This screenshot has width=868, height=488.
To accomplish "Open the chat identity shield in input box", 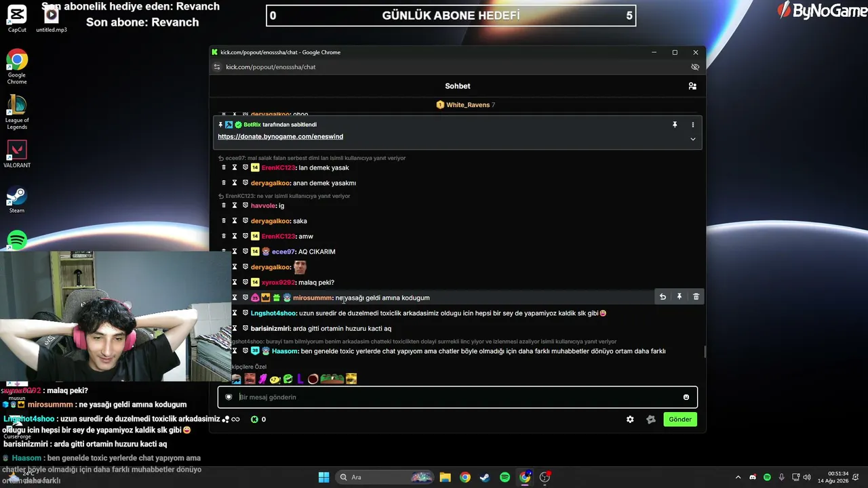I will tap(229, 397).
